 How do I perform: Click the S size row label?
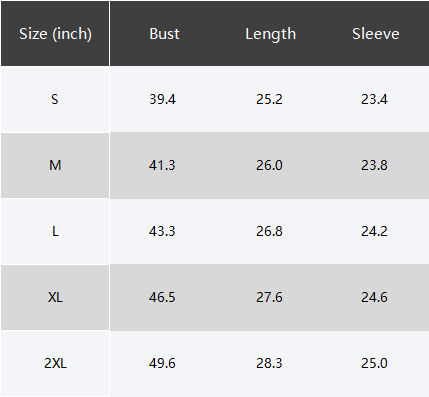[x=55, y=99]
